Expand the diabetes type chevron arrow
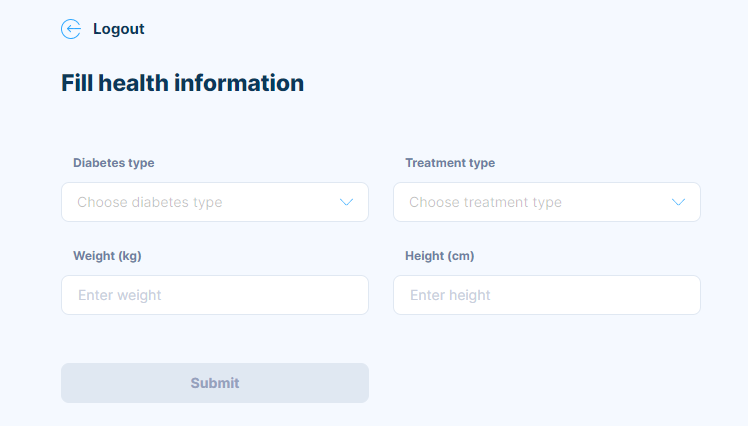This screenshot has width=748, height=426. click(x=346, y=202)
